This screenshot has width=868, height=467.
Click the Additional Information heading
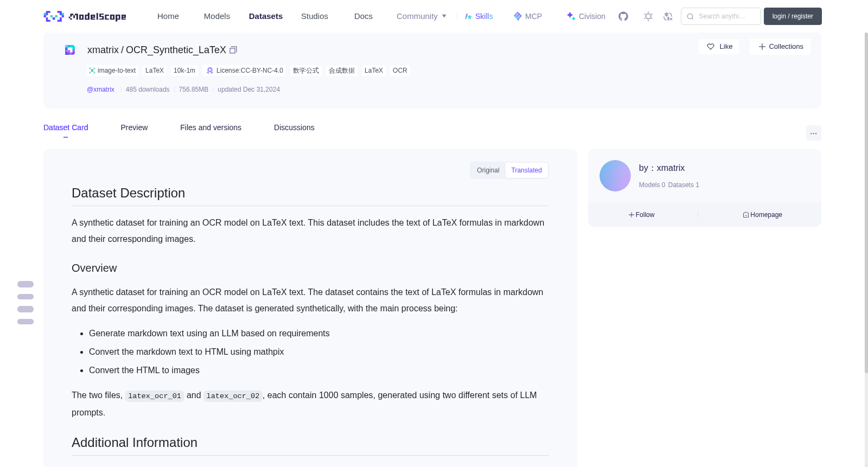[135, 443]
